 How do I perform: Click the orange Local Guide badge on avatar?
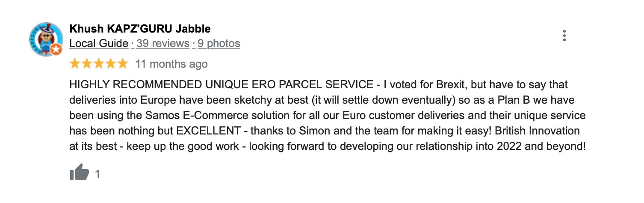click(56, 50)
